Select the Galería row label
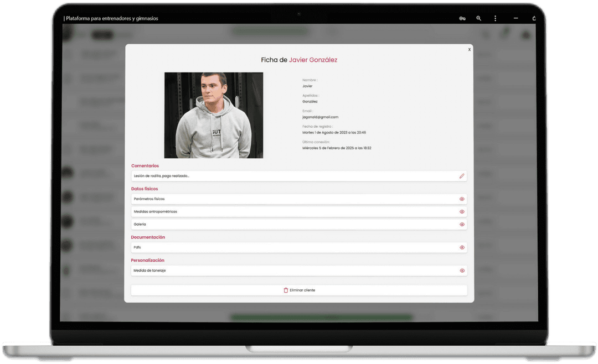 [140, 224]
